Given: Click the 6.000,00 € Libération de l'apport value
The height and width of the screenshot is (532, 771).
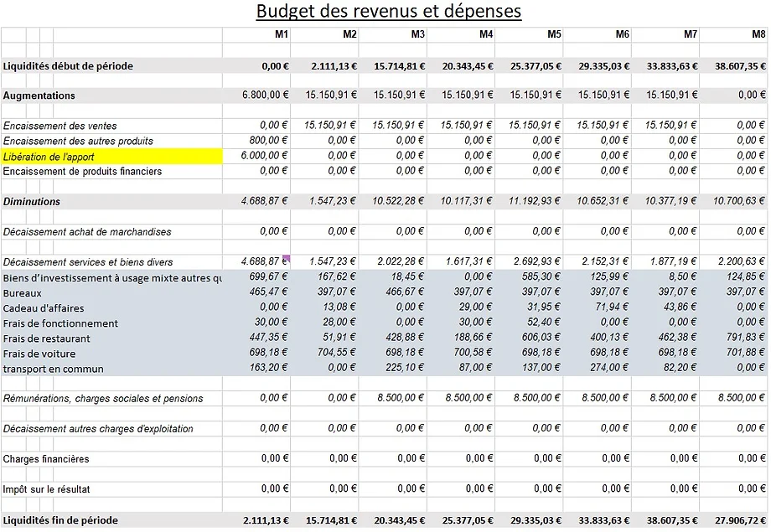Looking at the screenshot, I should point(265,156).
